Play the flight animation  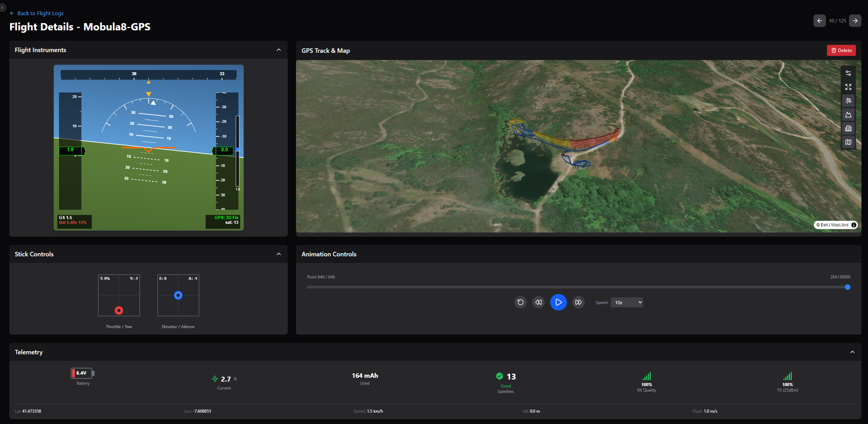click(x=558, y=303)
